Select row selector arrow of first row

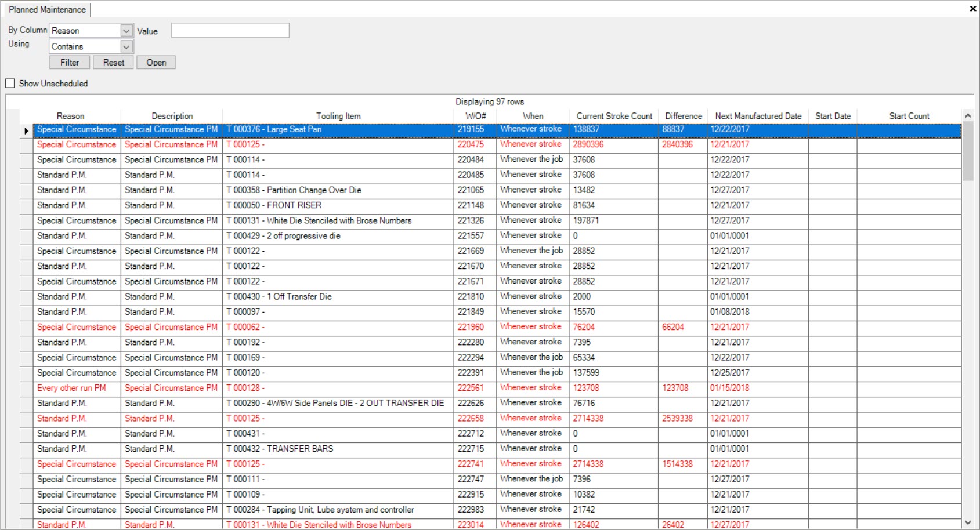click(26, 130)
